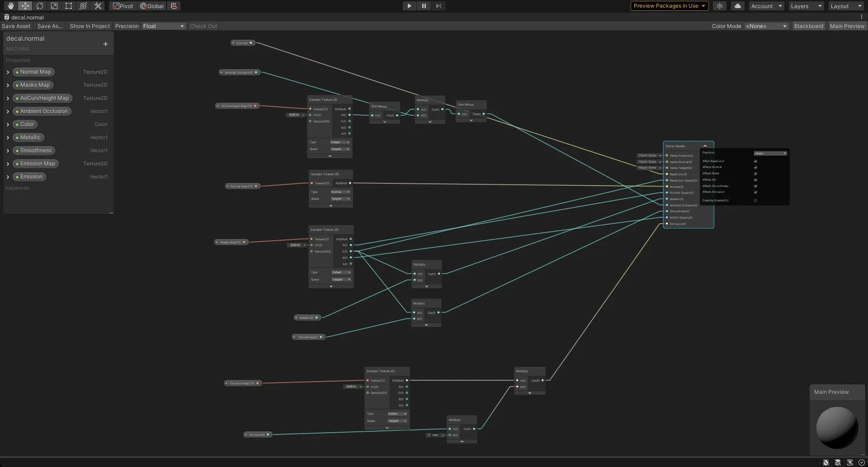This screenshot has width=868, height=467.
Task: Toggle the Affects AO checkbox
Action: [755, 180]
